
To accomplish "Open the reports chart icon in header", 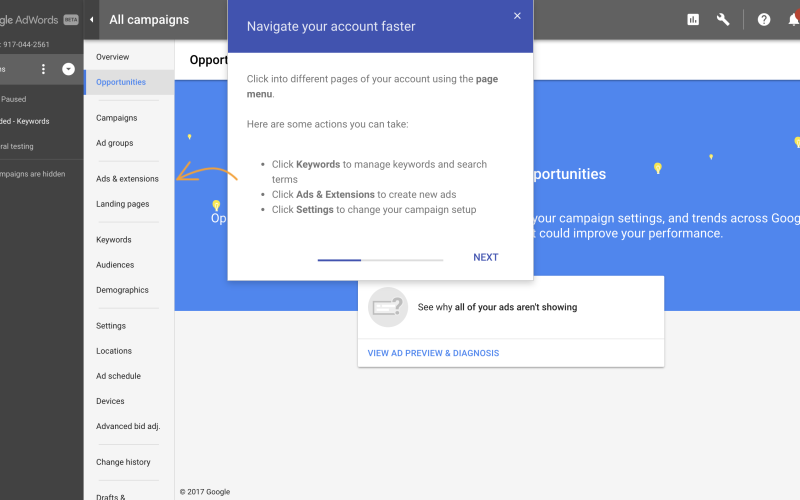I will (693, 20).
